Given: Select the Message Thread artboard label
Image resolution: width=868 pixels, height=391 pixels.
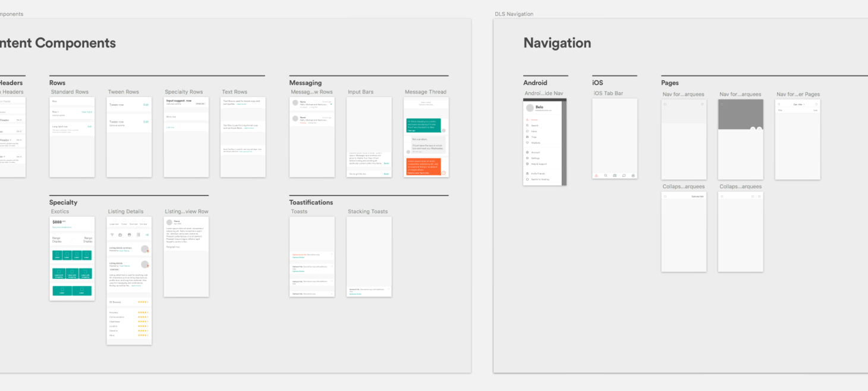Looking at the screenshot, I should point(426,92).
